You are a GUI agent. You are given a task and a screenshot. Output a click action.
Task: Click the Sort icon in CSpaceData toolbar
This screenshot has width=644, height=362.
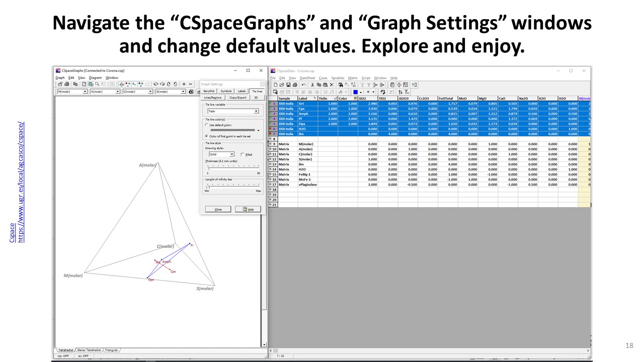400,92
